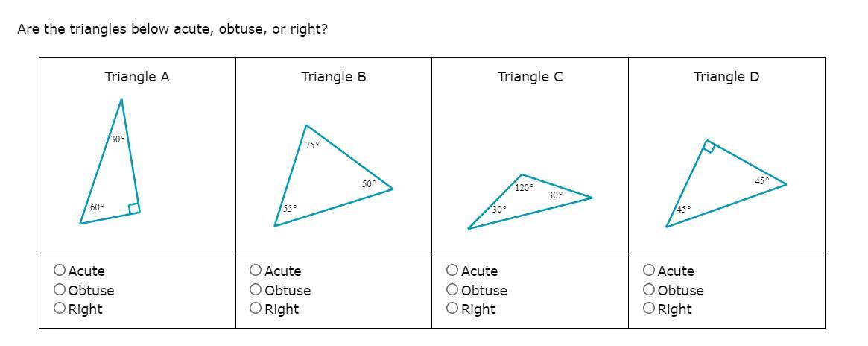Image resolution: width=868 pixels, height=346 pixels.
Task: Select Right for Triangle A
Action: (60, 309)
